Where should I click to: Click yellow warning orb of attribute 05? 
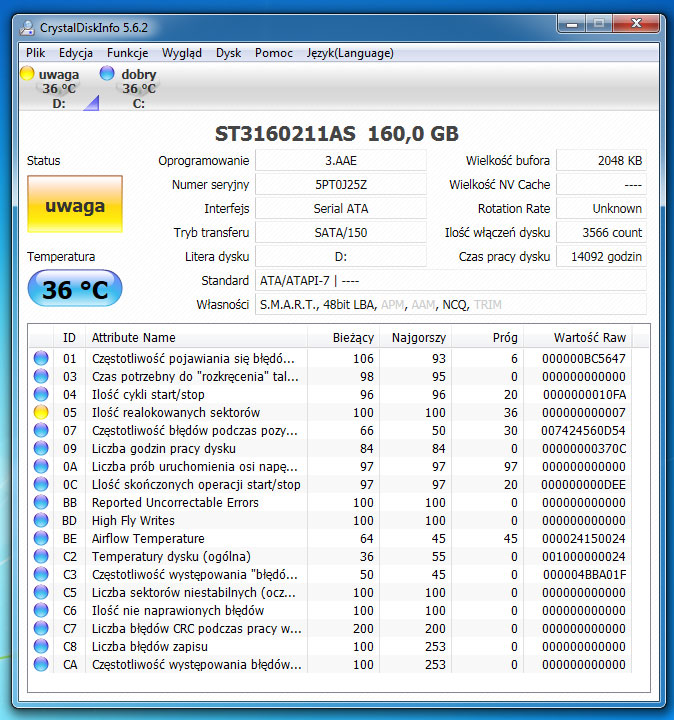[x=41, y=412]
